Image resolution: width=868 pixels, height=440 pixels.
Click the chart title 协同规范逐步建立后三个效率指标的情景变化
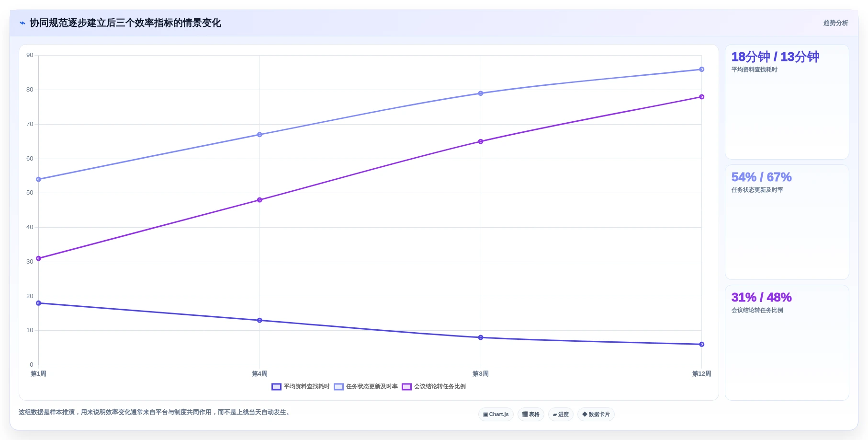(125, 23)
